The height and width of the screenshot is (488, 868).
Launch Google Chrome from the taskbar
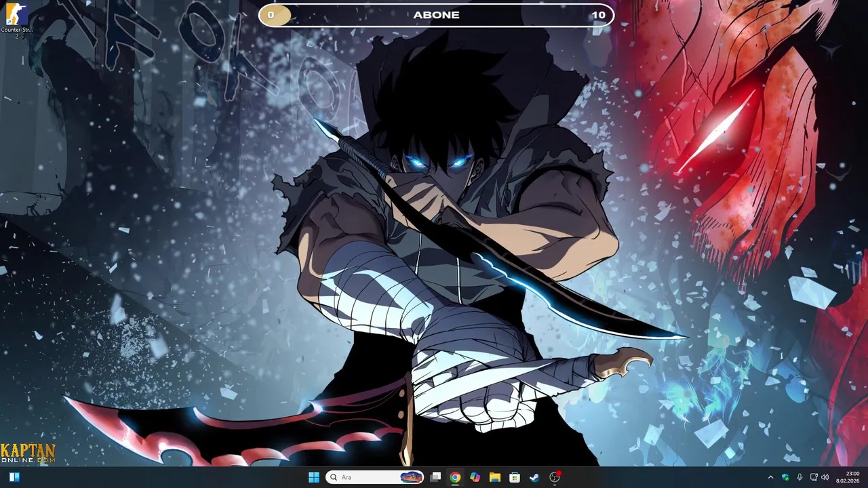pos(455,477)
